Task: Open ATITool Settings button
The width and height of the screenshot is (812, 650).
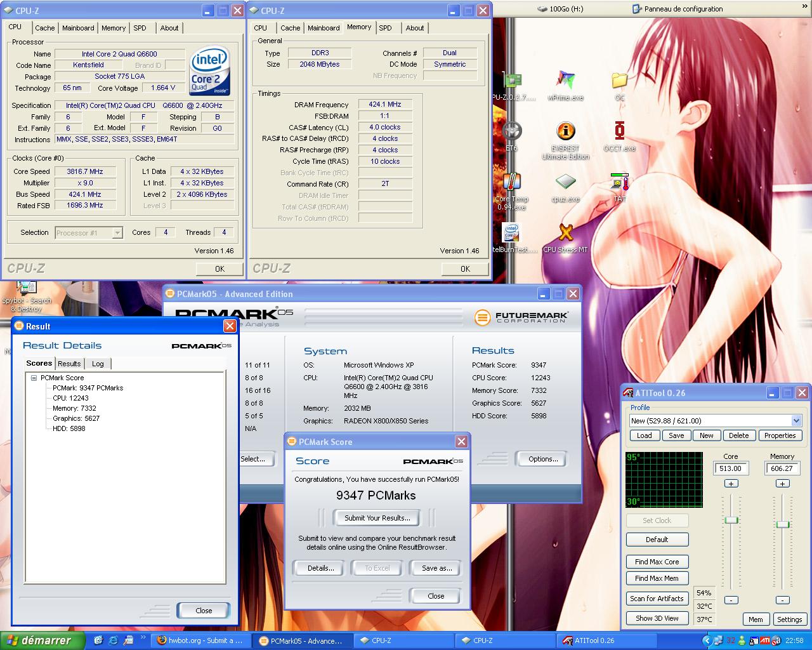Action: tap(789, 620)
